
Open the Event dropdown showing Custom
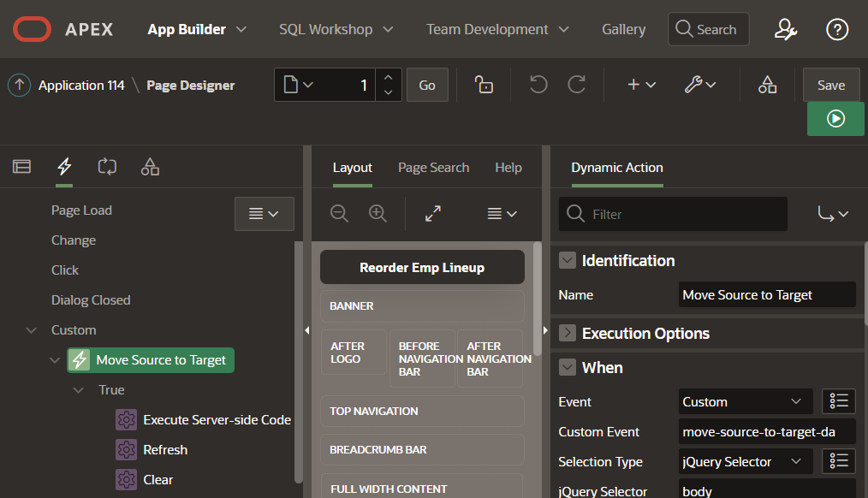tap(745, 401)
